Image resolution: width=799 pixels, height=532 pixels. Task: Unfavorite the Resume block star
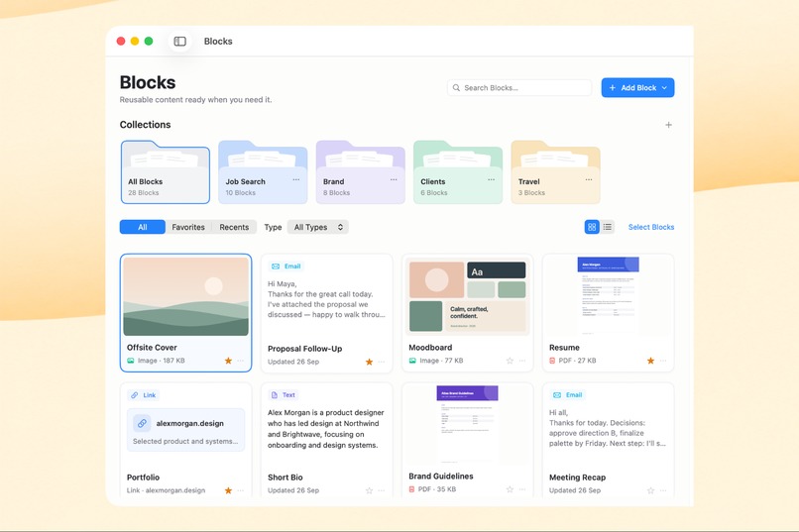point(650,361)
